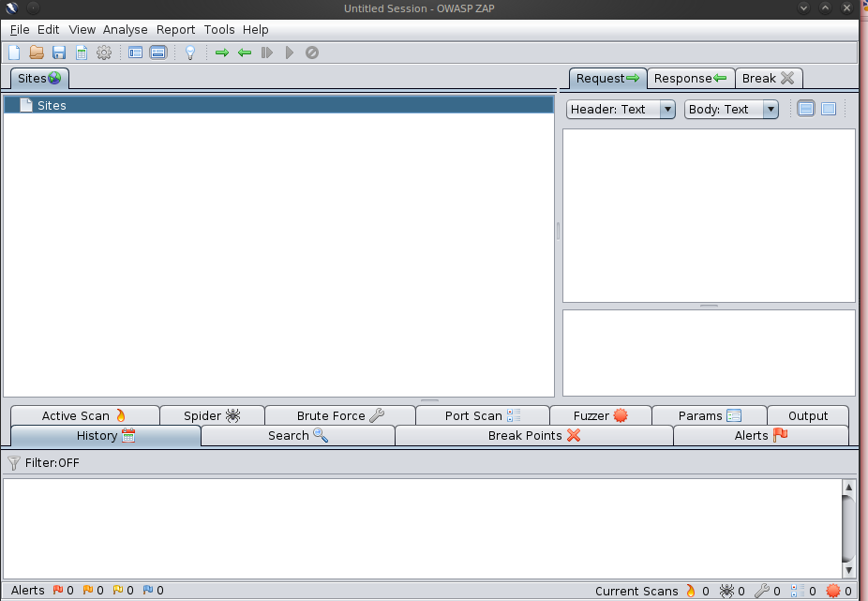Toggle tabs show icons and names layout
Image resolution: width=868 pixels, height=601 pixels.
[136, 53]
